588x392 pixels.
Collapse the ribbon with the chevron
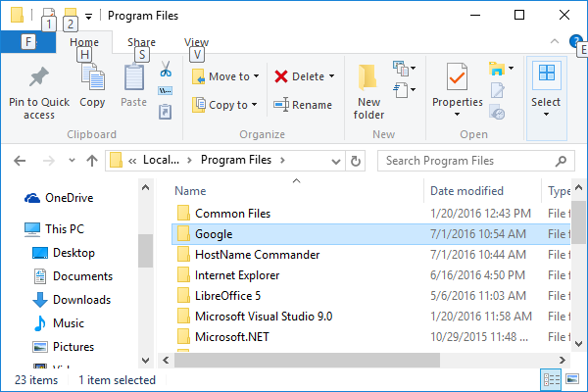[555, 41]
